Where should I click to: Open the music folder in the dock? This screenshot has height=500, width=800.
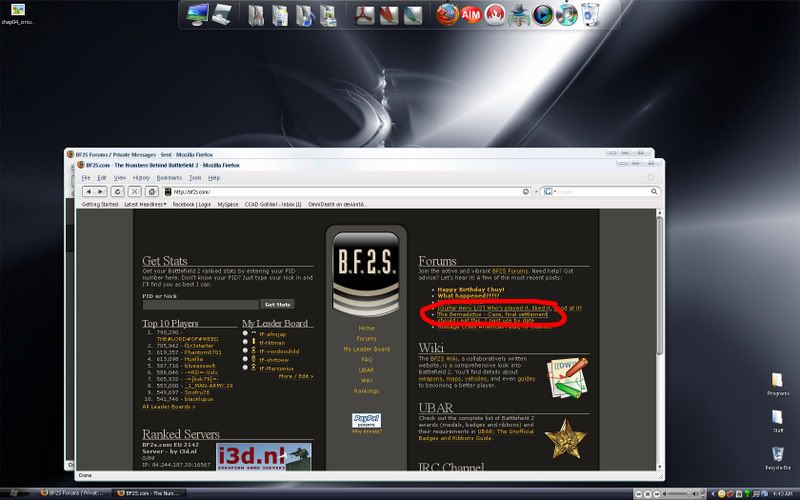point(305,15)
